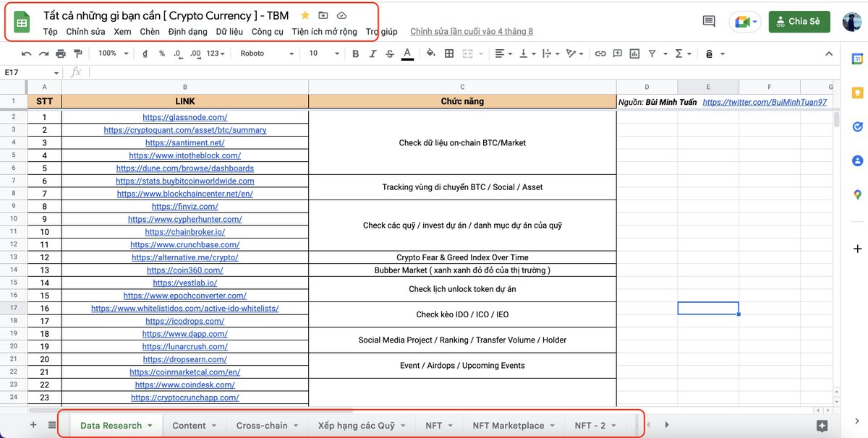Click the add new sheet plus button
This screenshot has width=868, height=438.
33,425
